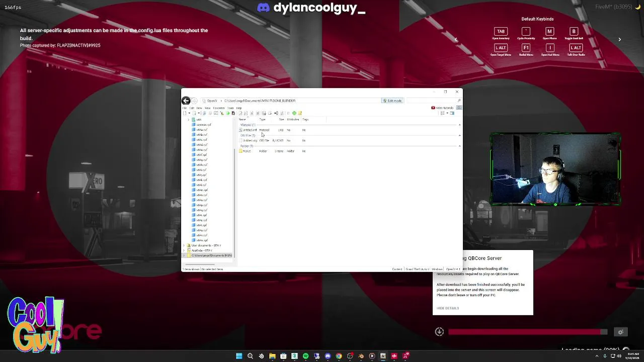The height and width of the screenshot is (362, 644).
Task: Show hidden system tray icons
Action: tap(597, 356)
